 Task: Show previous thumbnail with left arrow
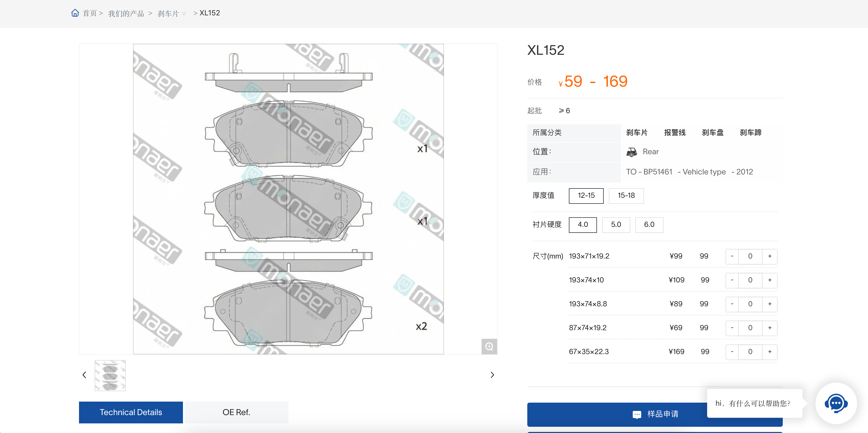(84, 375)
